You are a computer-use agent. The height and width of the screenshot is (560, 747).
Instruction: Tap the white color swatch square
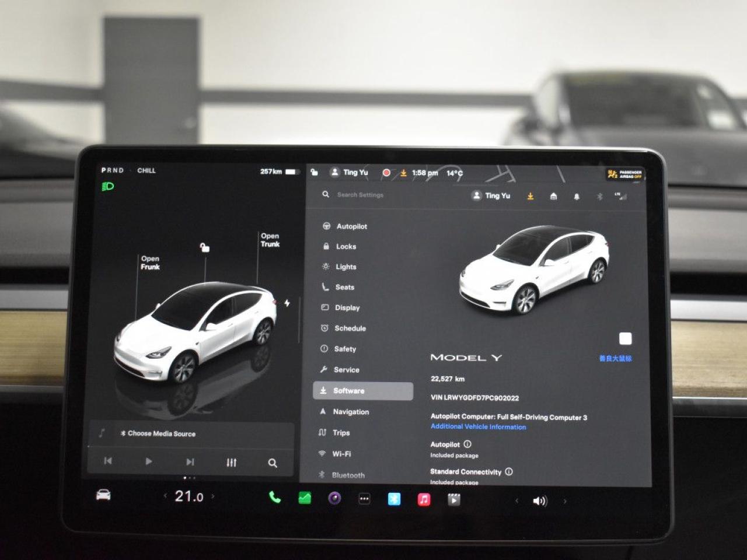pyautogui.click(x=625, y=338)
